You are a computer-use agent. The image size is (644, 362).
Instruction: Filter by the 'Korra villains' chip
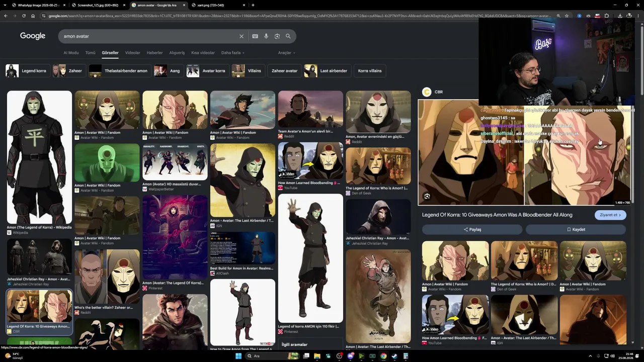click(x=370, y=71)
